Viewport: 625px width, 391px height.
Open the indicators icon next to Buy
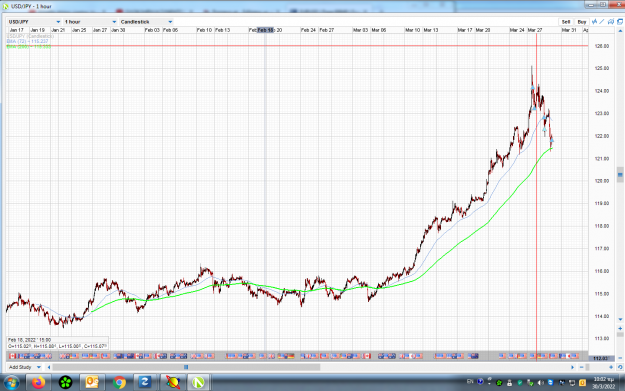coord(594,22)
